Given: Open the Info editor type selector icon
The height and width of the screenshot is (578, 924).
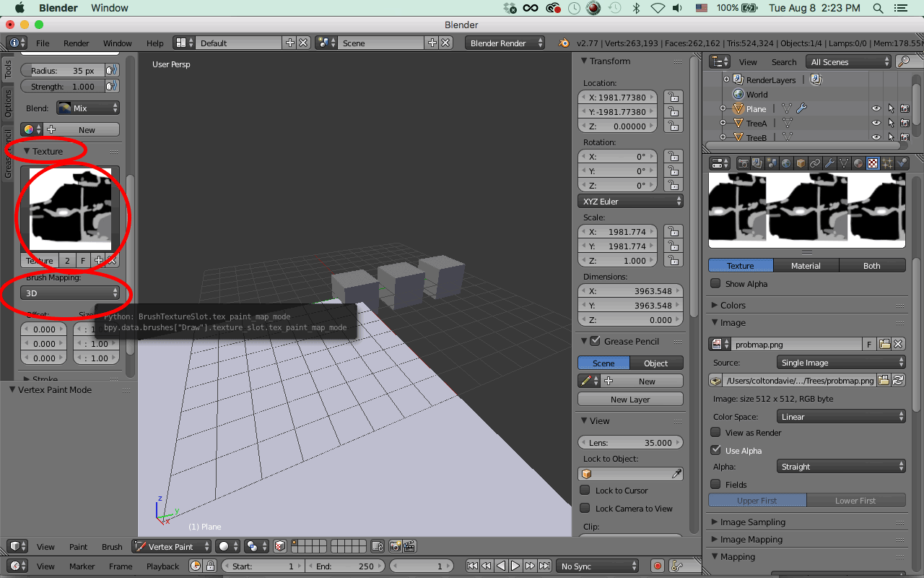Looking at the screenshot, I should tap(17, 43).
